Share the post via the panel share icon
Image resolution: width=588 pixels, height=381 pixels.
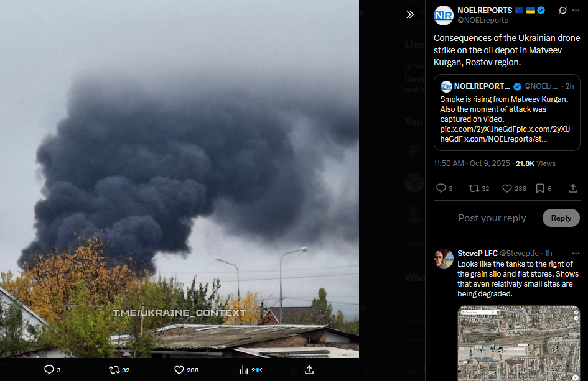[x=573, y=188]
